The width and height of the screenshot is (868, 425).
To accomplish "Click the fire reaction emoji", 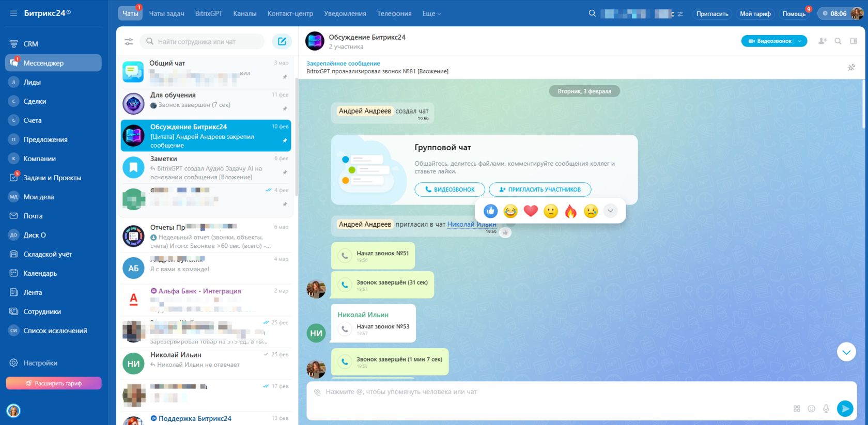I will (570, 211).
